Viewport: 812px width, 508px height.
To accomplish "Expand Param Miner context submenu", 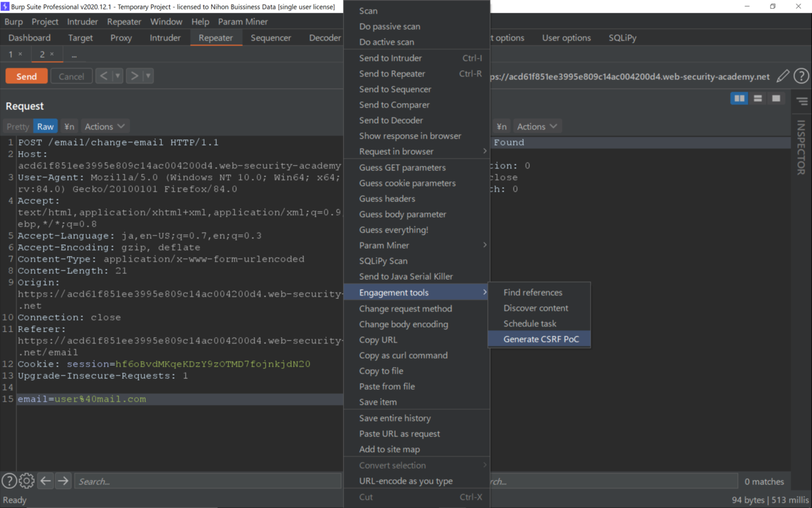I will pyautogui.click(x=416, y=246).
